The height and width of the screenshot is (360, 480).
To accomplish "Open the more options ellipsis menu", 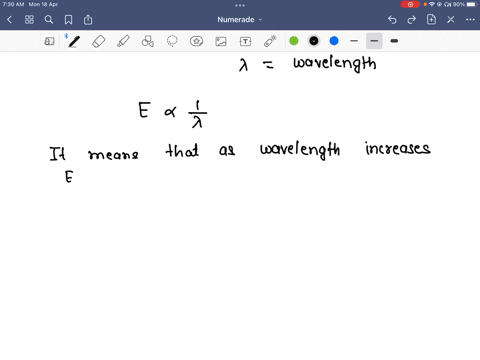I will pos(470,20).
